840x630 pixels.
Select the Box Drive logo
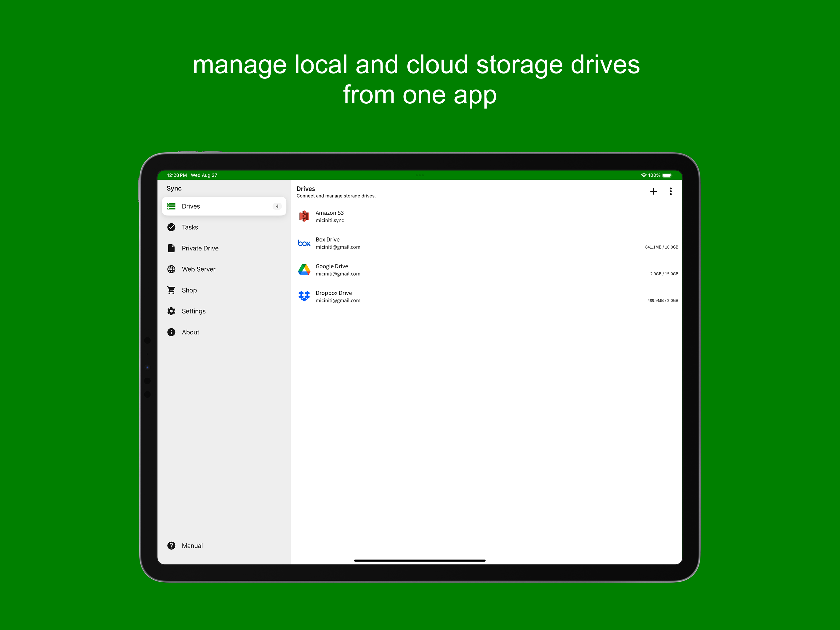tap(304, 243)
